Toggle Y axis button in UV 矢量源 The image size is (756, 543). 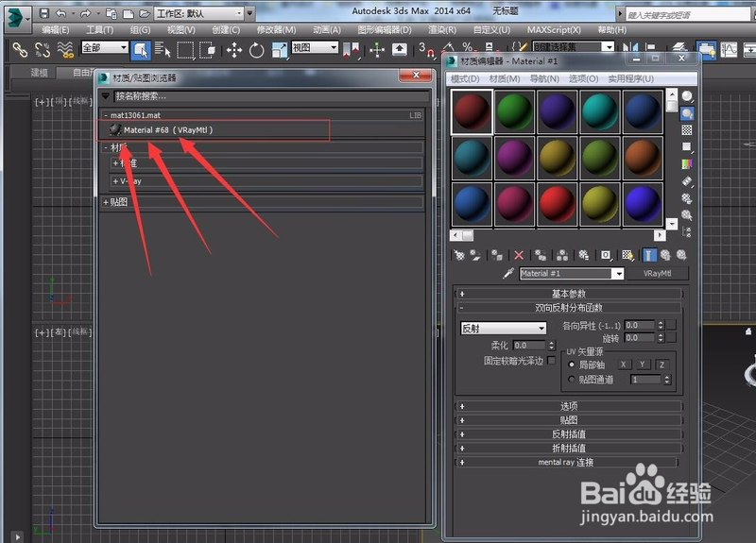(x=643, y=365)
